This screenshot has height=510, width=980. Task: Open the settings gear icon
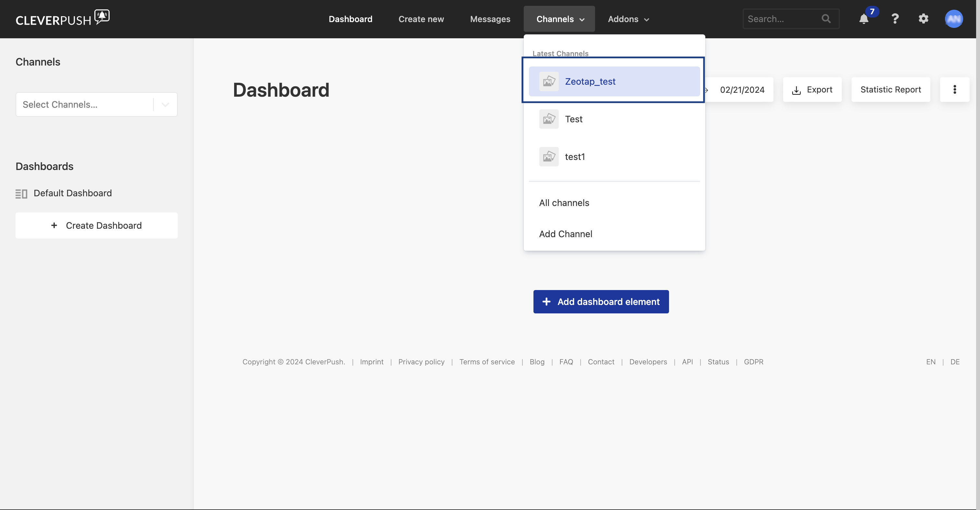923,18
